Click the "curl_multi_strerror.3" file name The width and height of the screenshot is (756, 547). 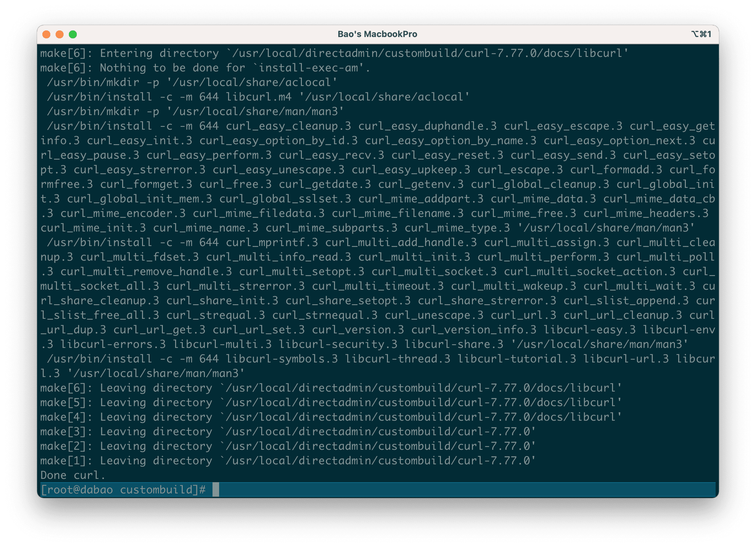coord(235,286)
